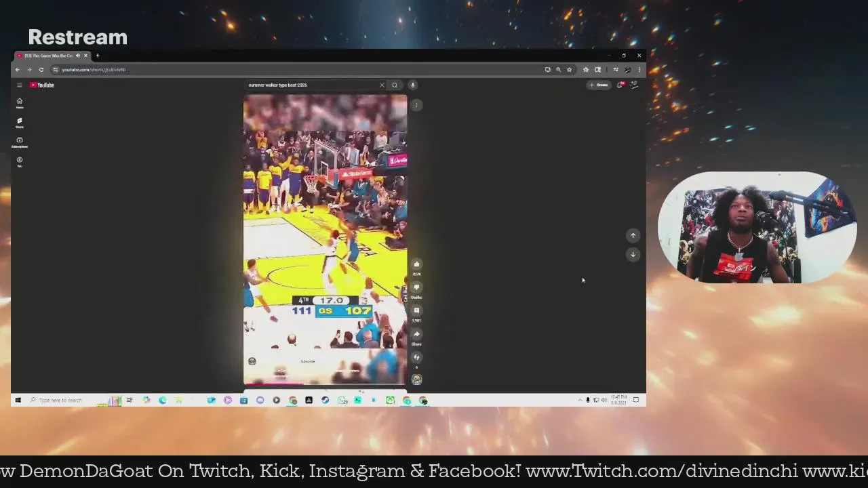The image size is (868, 488).
Task: Like this Short with thumbs up
Action: (x=416, y=264)
